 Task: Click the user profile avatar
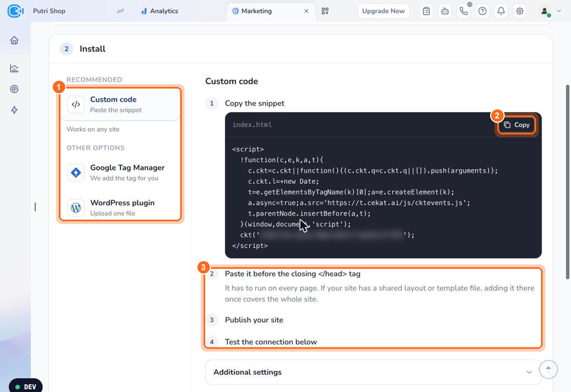click(x=545, y=11)
